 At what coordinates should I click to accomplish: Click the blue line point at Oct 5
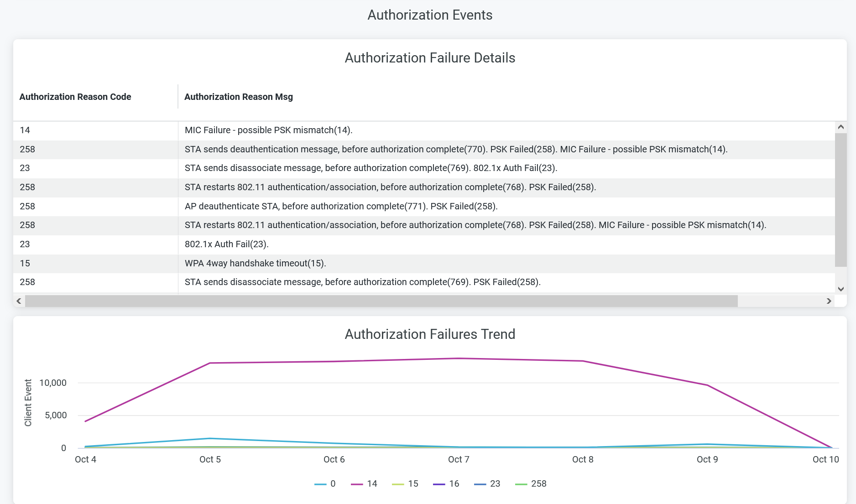point(210,438)
